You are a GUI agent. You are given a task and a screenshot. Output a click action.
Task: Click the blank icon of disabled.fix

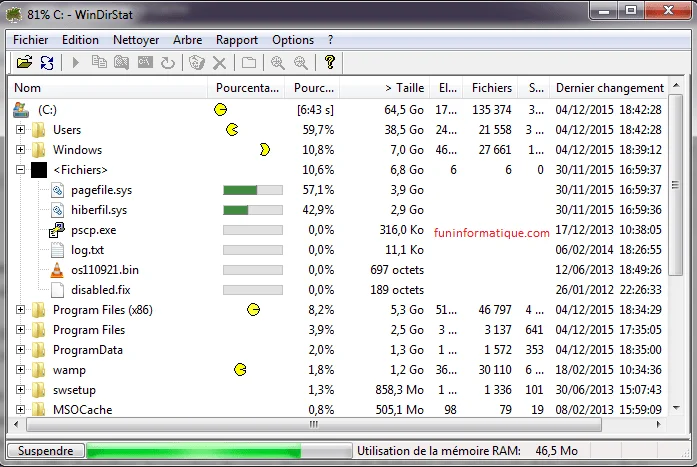coord(57,290)
